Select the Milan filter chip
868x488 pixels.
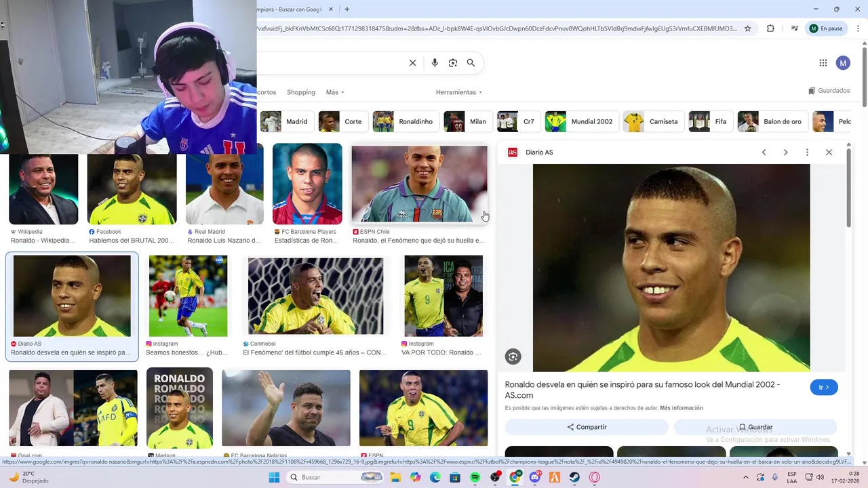467,121
